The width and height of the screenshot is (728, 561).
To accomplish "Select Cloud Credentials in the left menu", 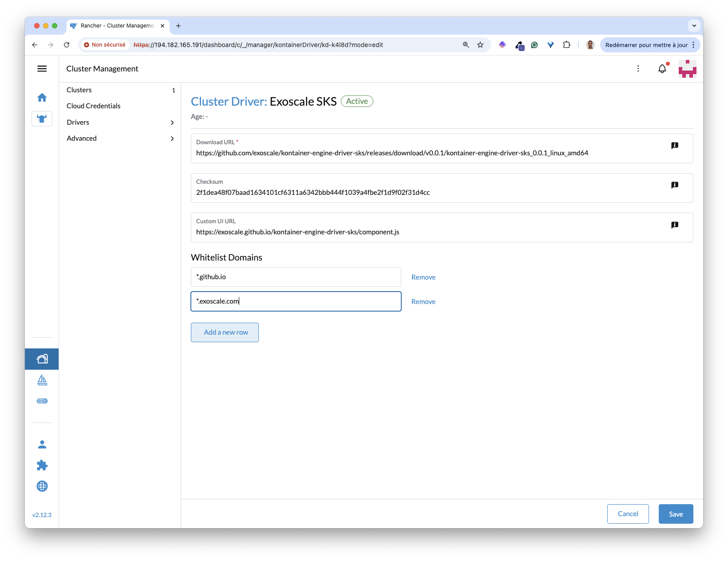I will 93,106.
